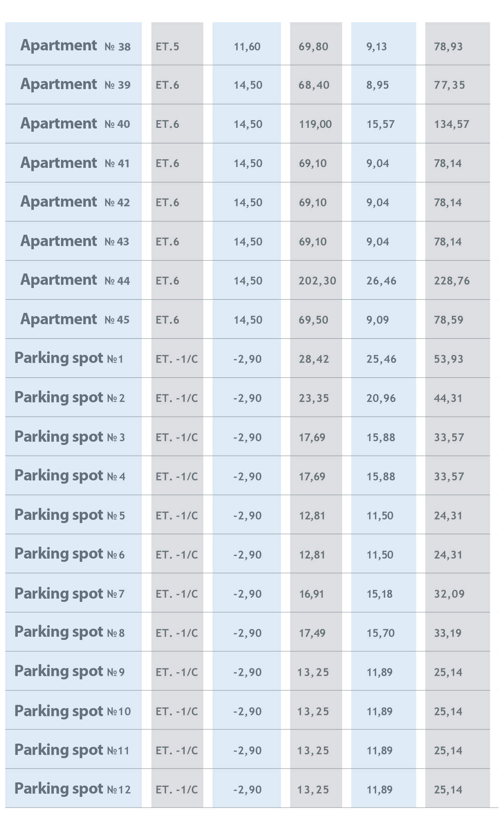Click the 15,57 value in Apartment 40 row
The height and width of the screenshot is (824, 504).
(380, 124)
